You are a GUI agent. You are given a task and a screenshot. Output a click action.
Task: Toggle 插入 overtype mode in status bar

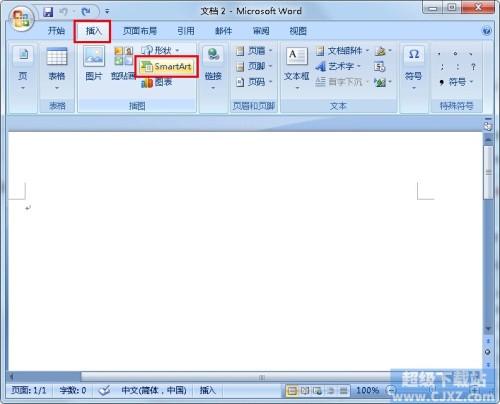207,390
